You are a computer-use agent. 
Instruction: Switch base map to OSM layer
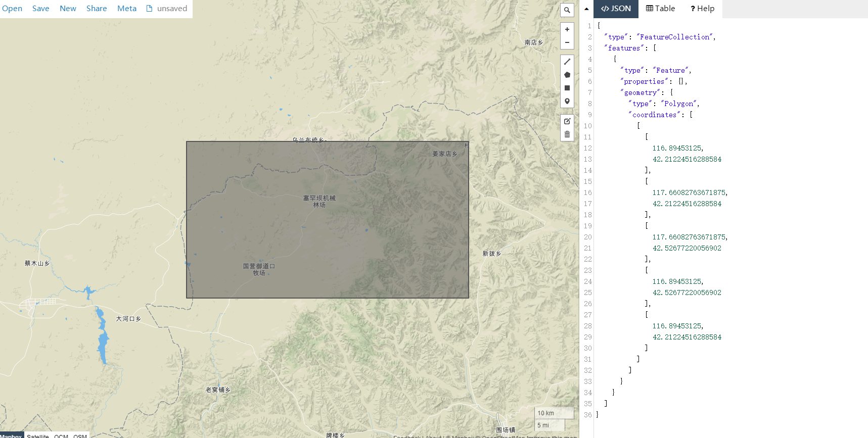coord(80,435)
